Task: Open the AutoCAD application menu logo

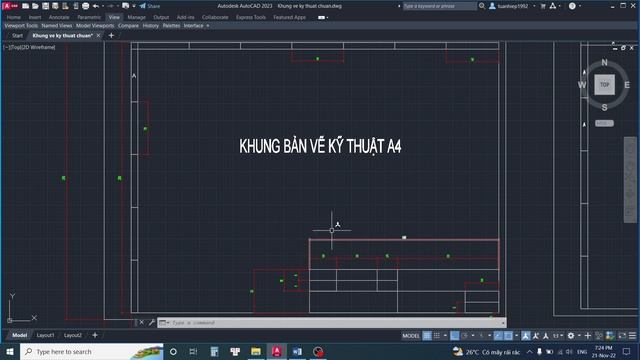Action: pos(9,6)
